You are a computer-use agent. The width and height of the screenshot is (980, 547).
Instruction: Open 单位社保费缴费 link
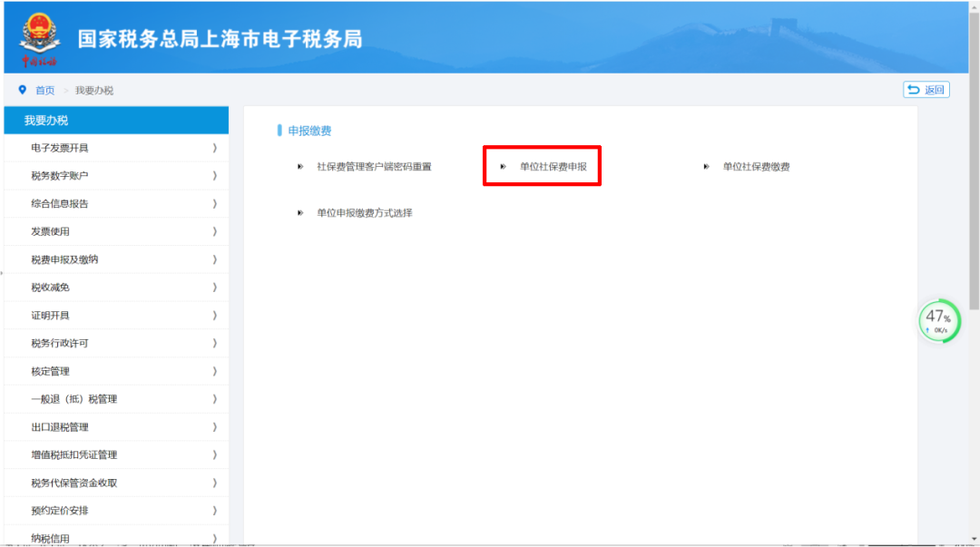click(x=756, y=167)
